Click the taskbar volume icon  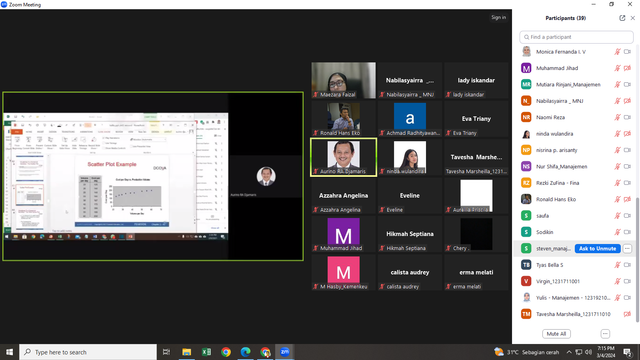click(588, 352)
